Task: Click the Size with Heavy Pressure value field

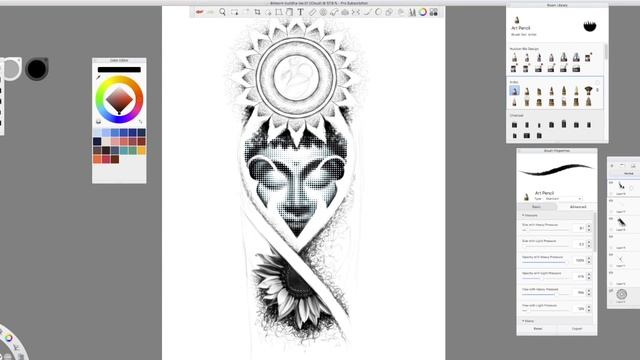Action: (580, 228)
